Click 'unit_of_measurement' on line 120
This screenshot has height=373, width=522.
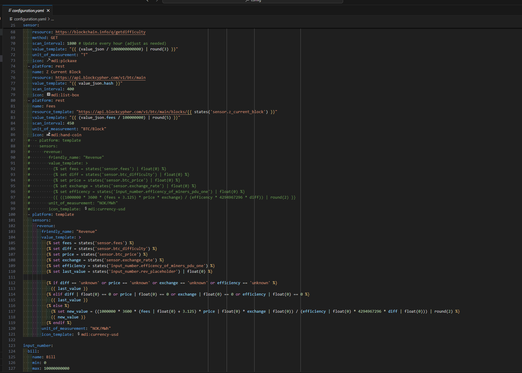[65, 328]
